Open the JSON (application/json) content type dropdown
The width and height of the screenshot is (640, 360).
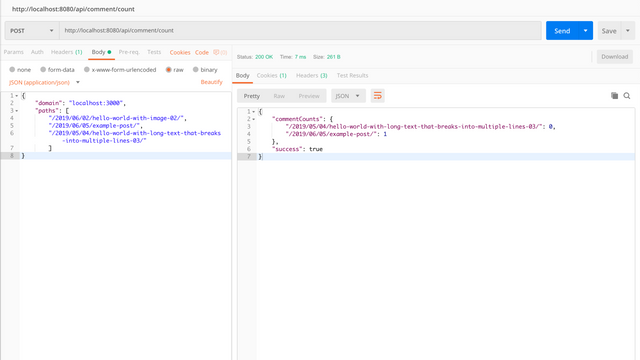point(44,82)
